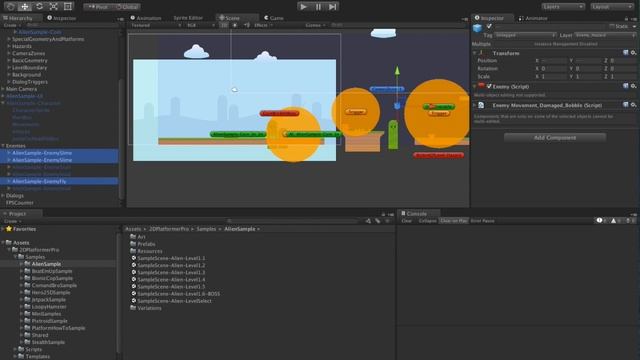The width and height of the screenshot is (640, 360).
Task: Pause the game with the Pause button
Action: tap(318, 7)
